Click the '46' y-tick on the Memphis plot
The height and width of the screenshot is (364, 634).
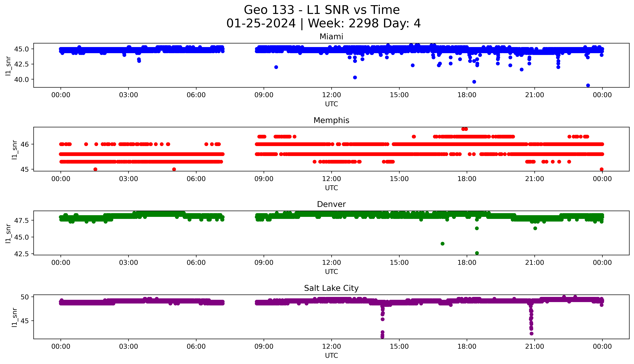coord(25,144)
